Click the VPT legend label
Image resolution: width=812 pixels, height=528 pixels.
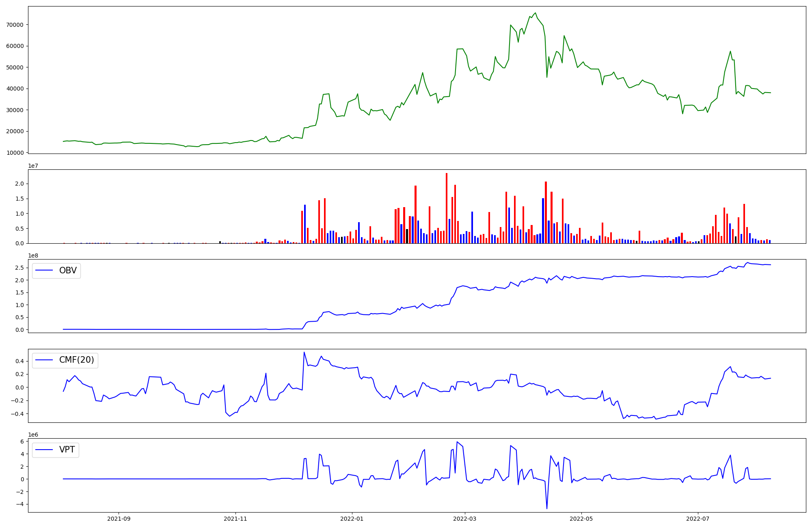click(x=67, y=450)
